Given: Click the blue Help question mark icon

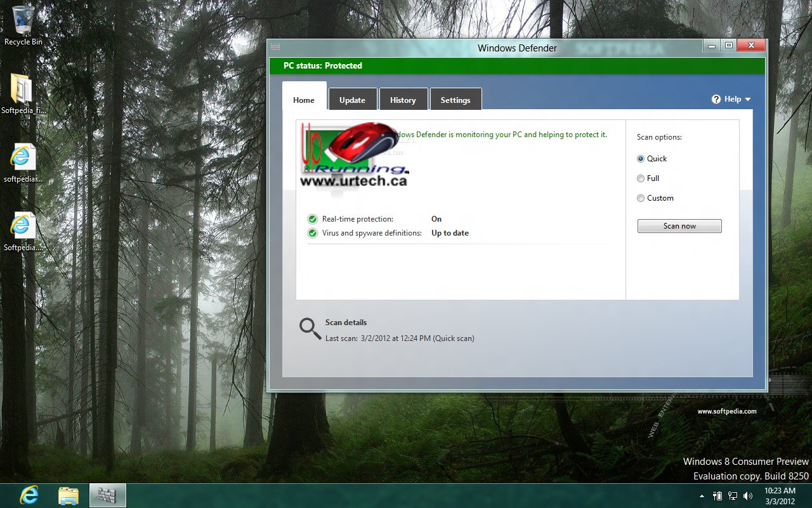Looking at the screenshot, I should (x=716, y=99).
